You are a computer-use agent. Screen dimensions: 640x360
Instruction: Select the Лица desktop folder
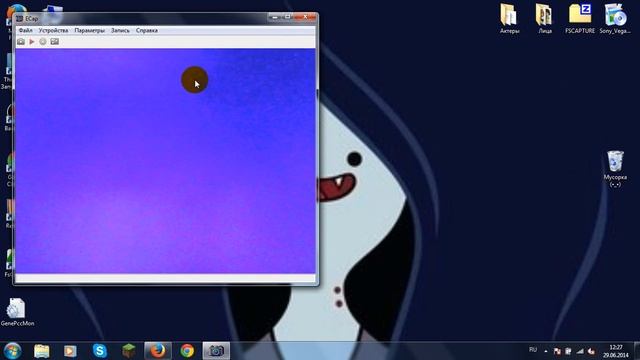[x=544, y=18]
